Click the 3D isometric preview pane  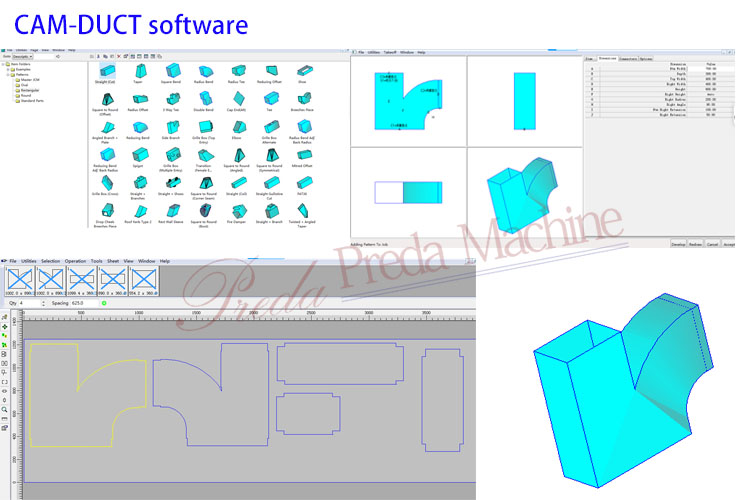coord(524,191)
